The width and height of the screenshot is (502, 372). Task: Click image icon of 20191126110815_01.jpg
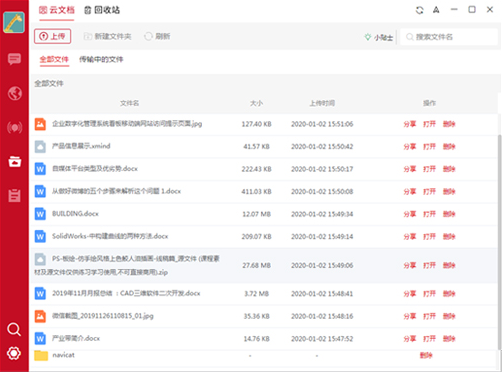(x=40, y=316)
